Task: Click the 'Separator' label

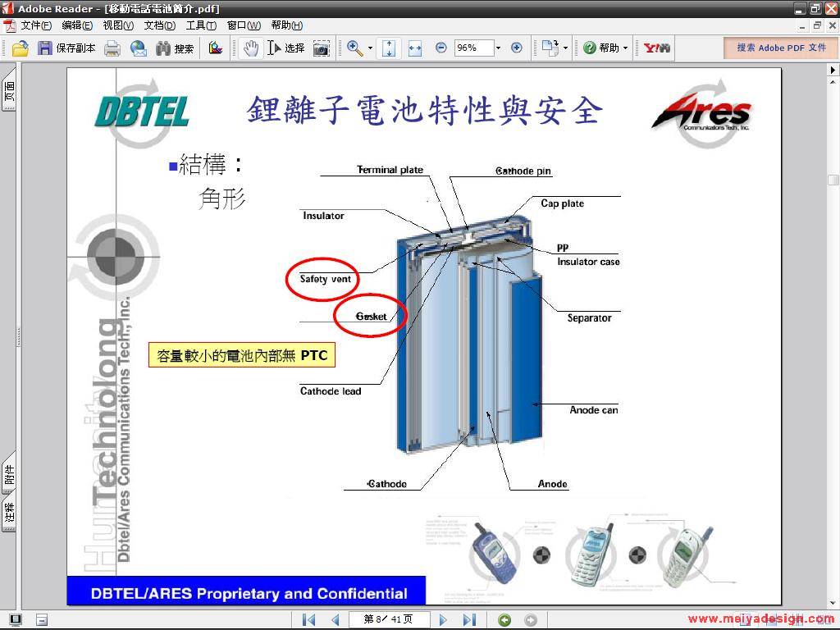Action: click(589, 317)
